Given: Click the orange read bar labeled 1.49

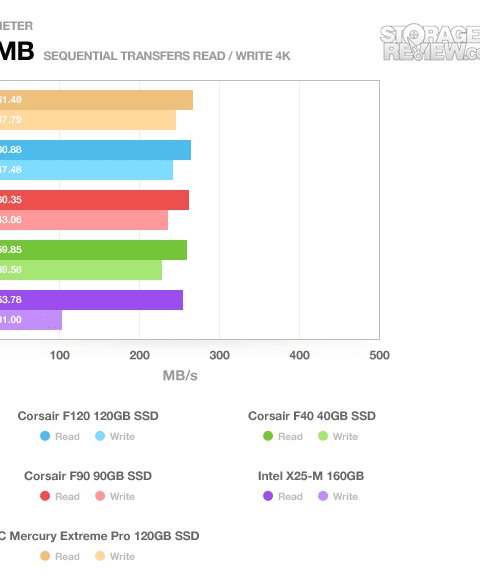Looking at the screenshot, I should pyautogui.click(x=97, y=100).
